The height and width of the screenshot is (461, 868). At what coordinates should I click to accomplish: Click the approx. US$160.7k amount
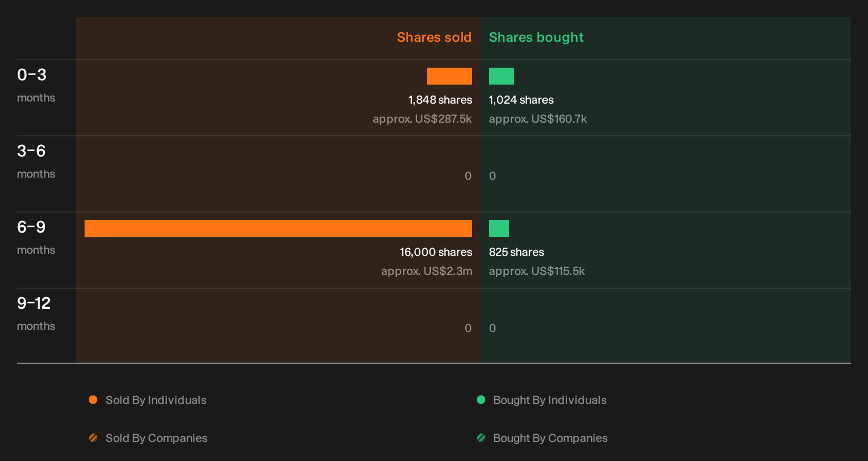538,119
